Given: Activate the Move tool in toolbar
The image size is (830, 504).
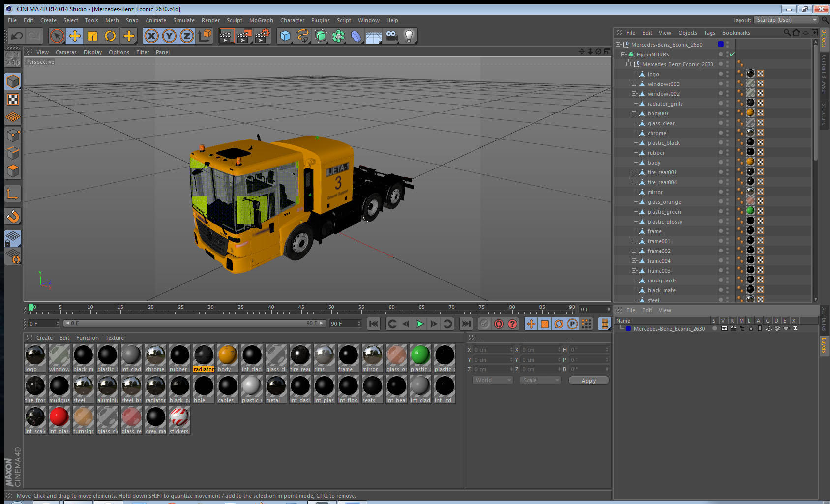Looking at the screenshot, I should tap(75, 36).
